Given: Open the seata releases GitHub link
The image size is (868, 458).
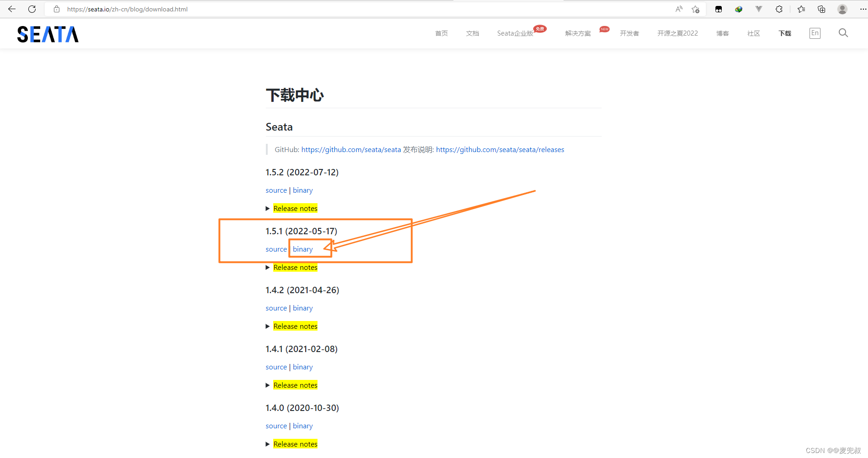Looking at the screenshot, I should tap(500, 149).
